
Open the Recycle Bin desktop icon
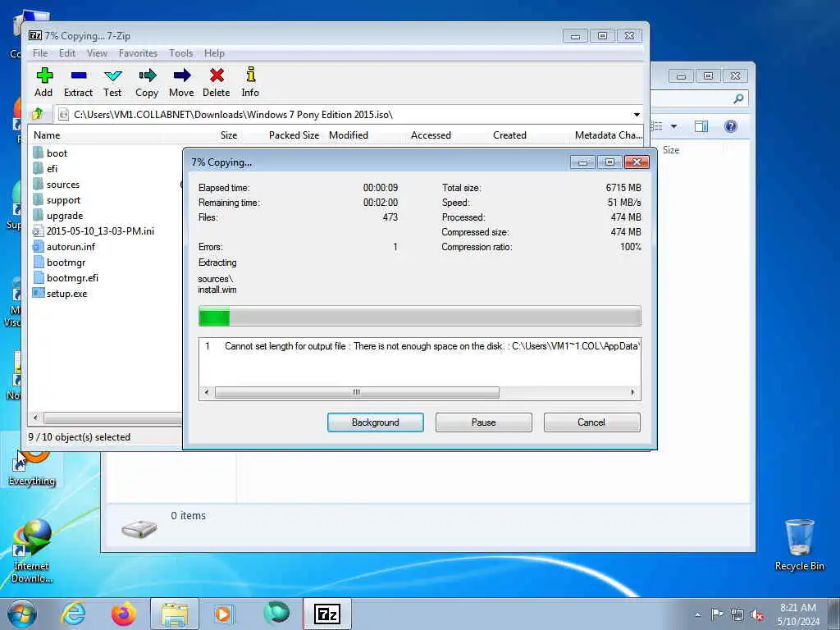(x=799, y=545)
